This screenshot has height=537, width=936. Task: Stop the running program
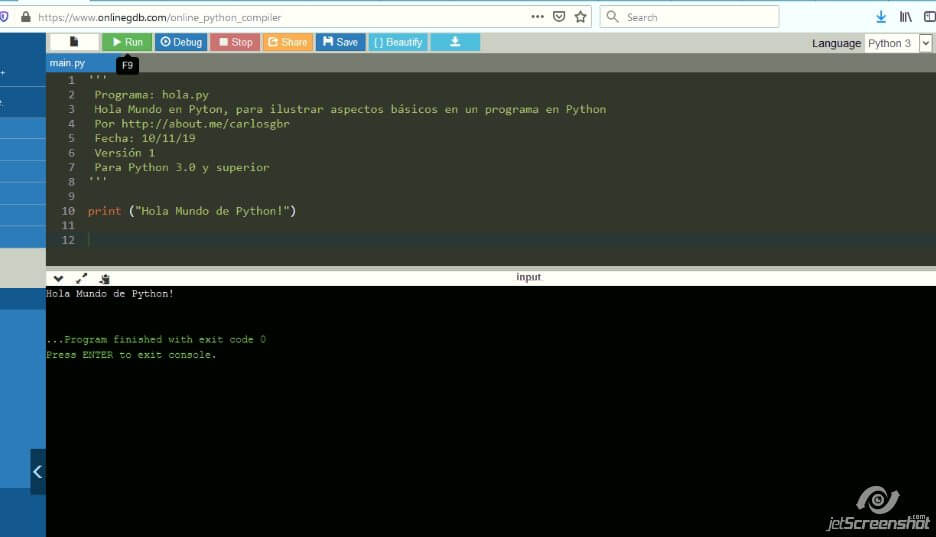pyautogui.click(x=235, y=42)
